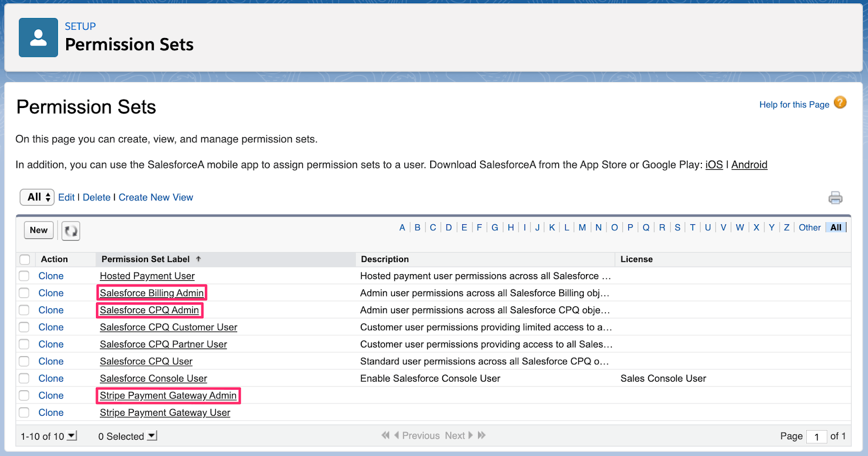Check the Stripe Payment Gateway Admin checkbox
Image resolution: width=868 pixels, height=456 pixels.
click(24, 396)
